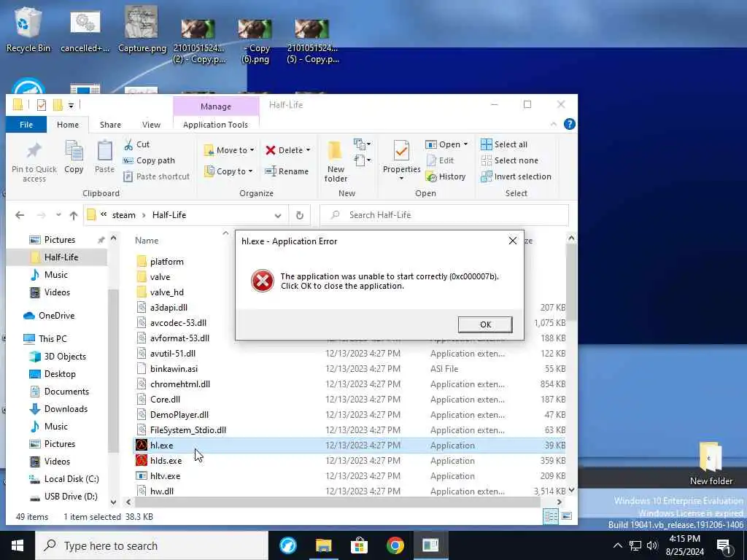Click the volume icon in the system tray
747x560 pixels.
651,545
